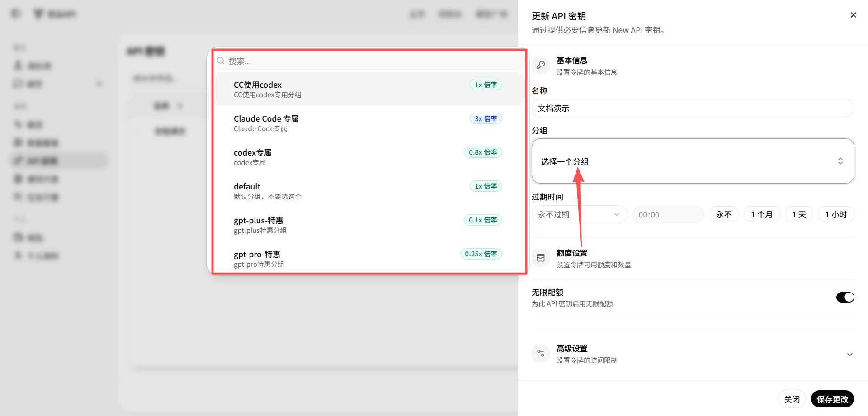
Task: Close the 更新 API 密钥 panel
Action: pyautogui.click(x=853, y=15)
